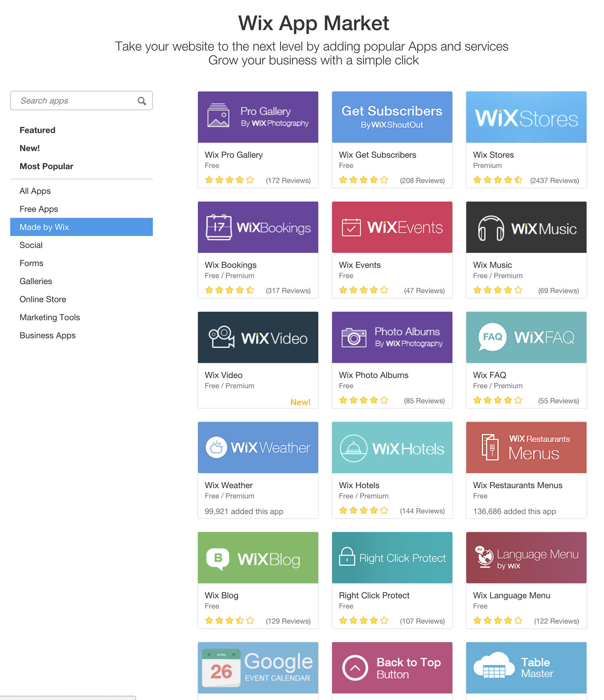Click the Wix Music headphones icon
This screenshot has width=604, height=700.
tap(491, 228)
